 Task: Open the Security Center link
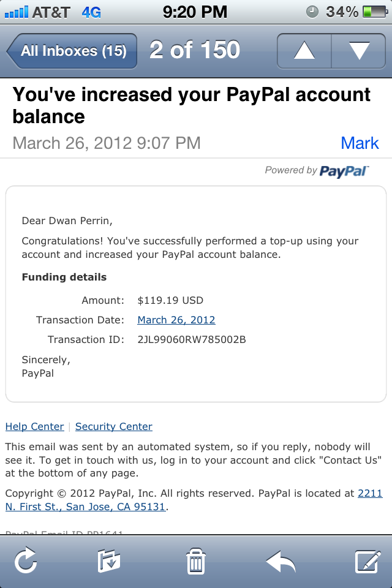(x=114, y=426)
